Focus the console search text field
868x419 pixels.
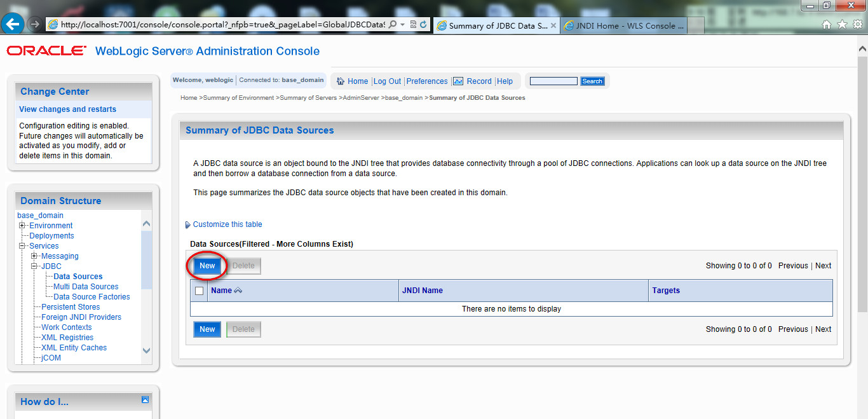point(553,81)
